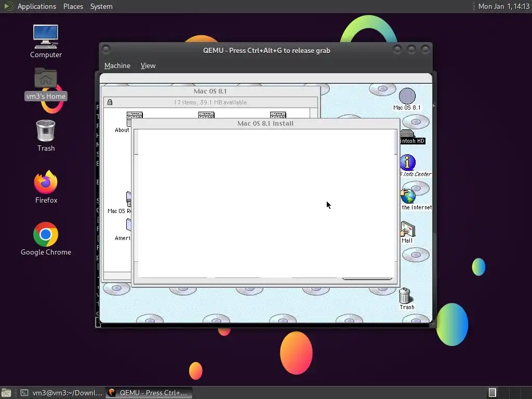This screenshot has width=532, height=399.
Task: Click the QEMU window menu button at top-left
Action: pos(106,49)
